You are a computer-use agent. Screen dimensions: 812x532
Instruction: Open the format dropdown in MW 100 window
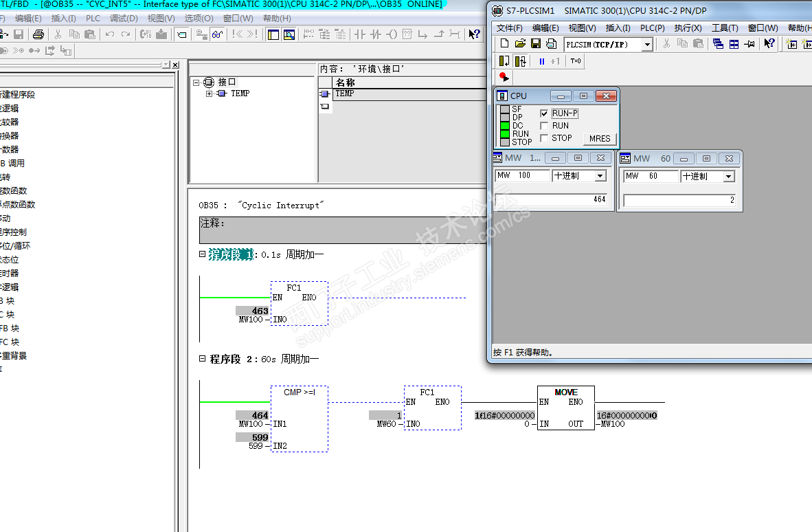[600, 175]
